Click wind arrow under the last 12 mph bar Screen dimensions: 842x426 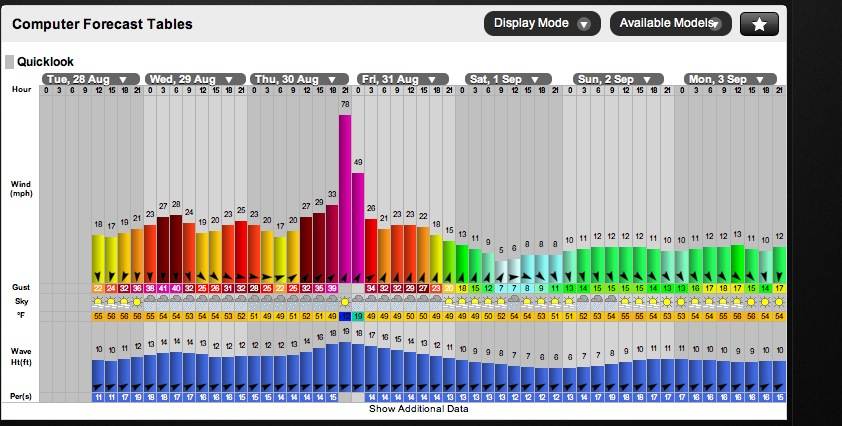click(x=779, y=274)
